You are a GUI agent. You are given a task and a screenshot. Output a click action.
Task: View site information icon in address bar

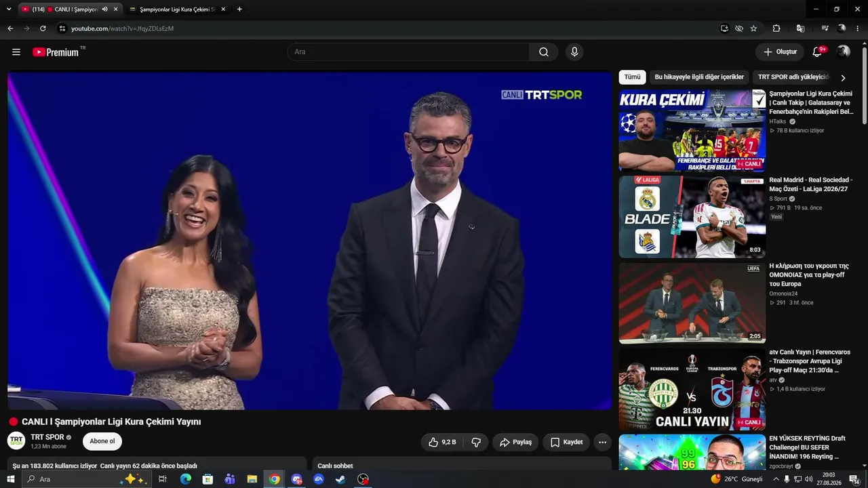point(62,28)
